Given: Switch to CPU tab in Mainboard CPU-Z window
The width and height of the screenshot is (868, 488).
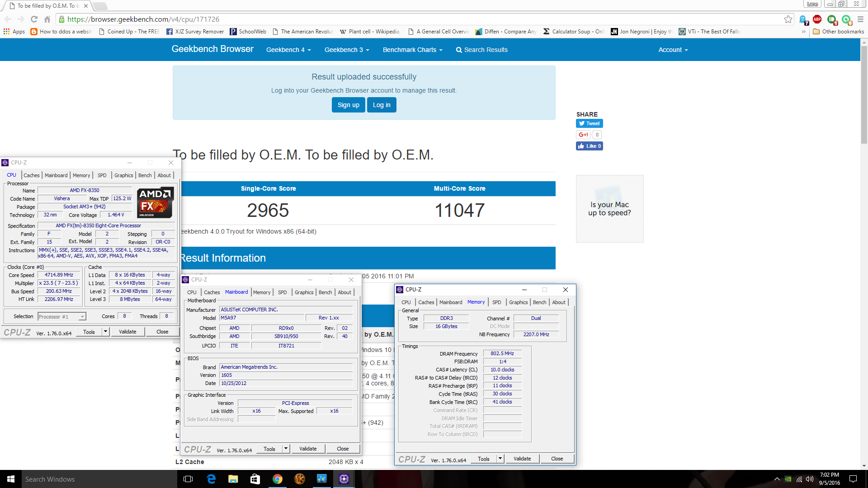Looking at the screenshot, I should (x=192, y=292).
